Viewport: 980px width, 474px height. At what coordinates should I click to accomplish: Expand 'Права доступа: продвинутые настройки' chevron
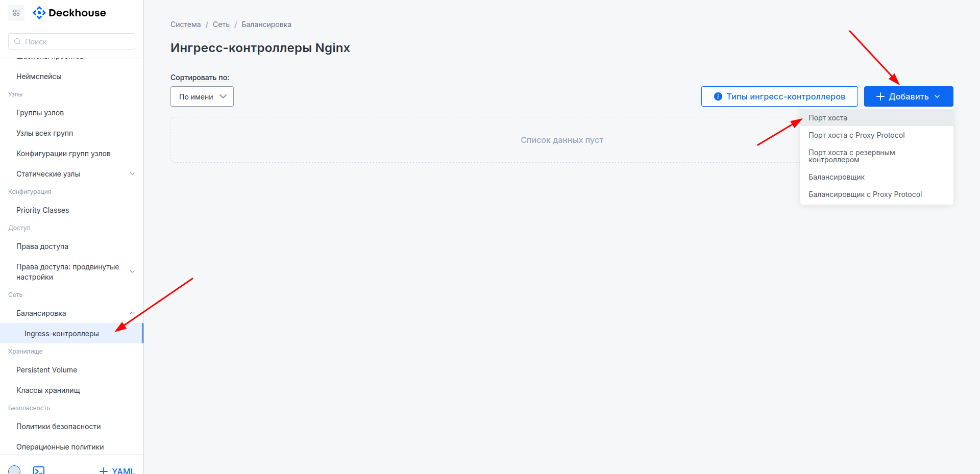pyautogui.click(x=132, y=272)
